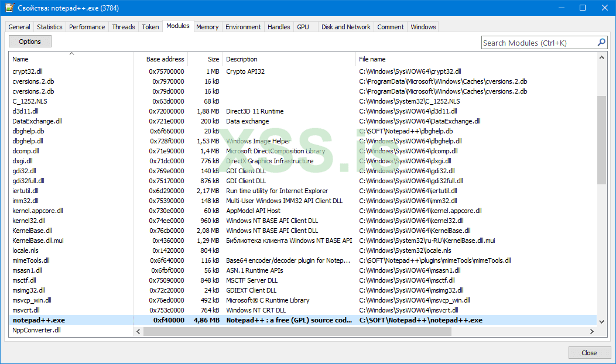Screen dimensions: 616x364
Task: Select the KernelBase.dll.mui row
Action: tap(303, 241)
